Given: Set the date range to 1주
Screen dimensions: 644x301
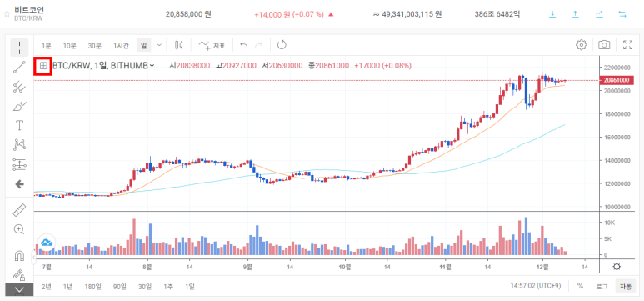Looking at the screenshot, I should pyautogui.click(x=168, y=287).
